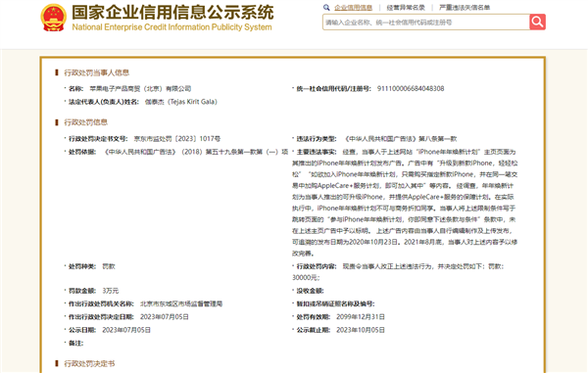This screenshot has width=588, height=373.
Task: Click the line mentioning AppleCare+服务计划
Action: click(403, 186)
